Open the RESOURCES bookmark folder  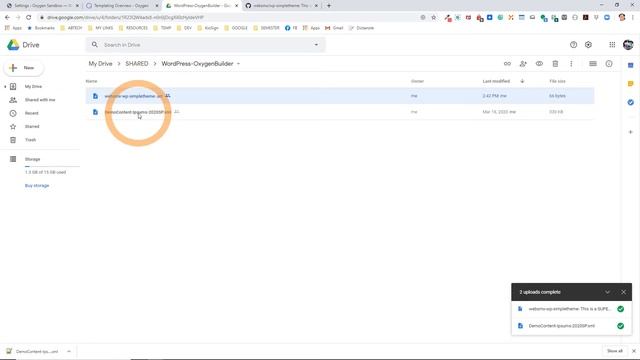[134, 28]
